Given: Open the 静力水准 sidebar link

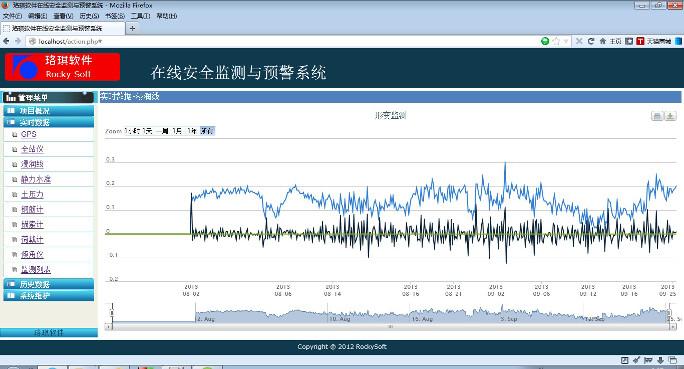Looking at the screenshot, I should click(36, 179).
